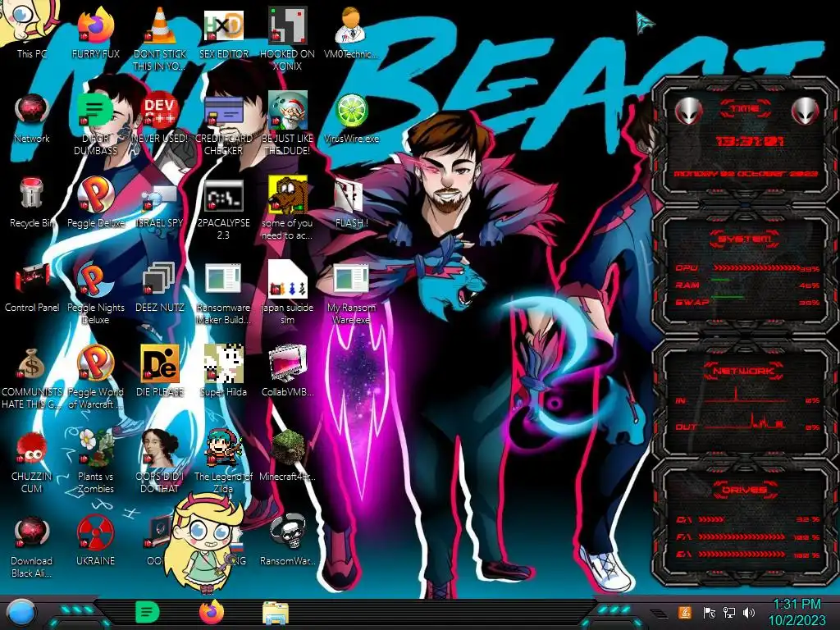The image size is (840, 630).
Task: Select the NETWORK header in the gadget
Action: pyautogui.click(x=745, y=371)
